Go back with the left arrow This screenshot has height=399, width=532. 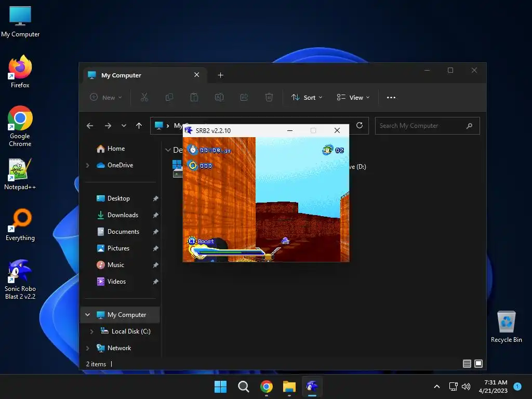[89, 126]
